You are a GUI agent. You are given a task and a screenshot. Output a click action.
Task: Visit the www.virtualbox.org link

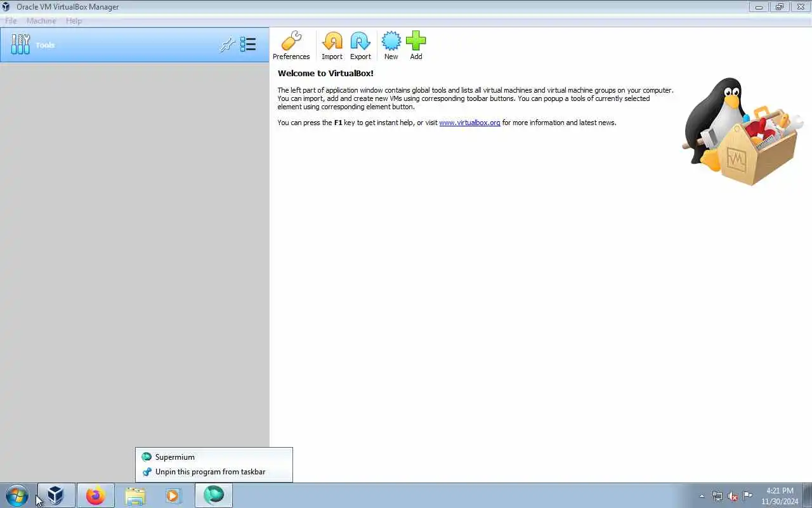click(x=469, y=123)
